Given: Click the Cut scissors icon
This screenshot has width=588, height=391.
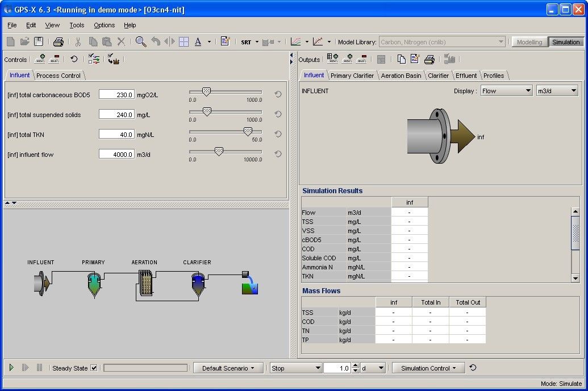Looking at the screenshot, I should tap(78, 41).
